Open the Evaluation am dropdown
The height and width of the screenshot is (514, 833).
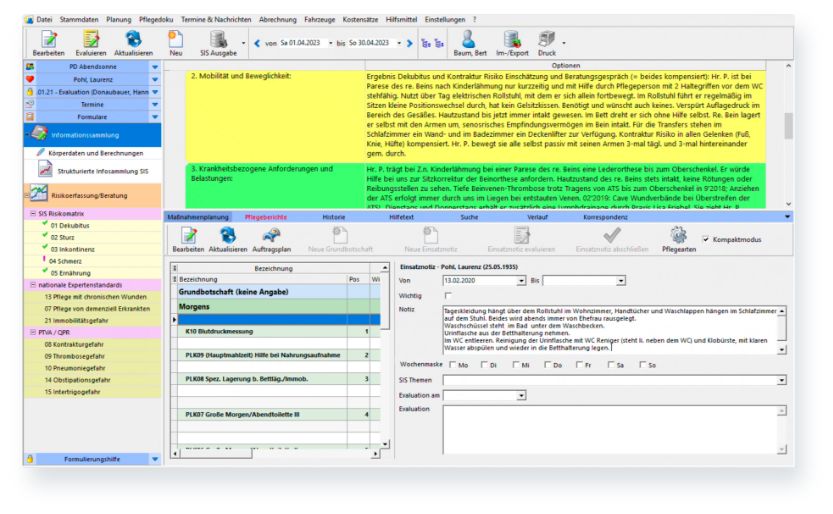(521, 395)
